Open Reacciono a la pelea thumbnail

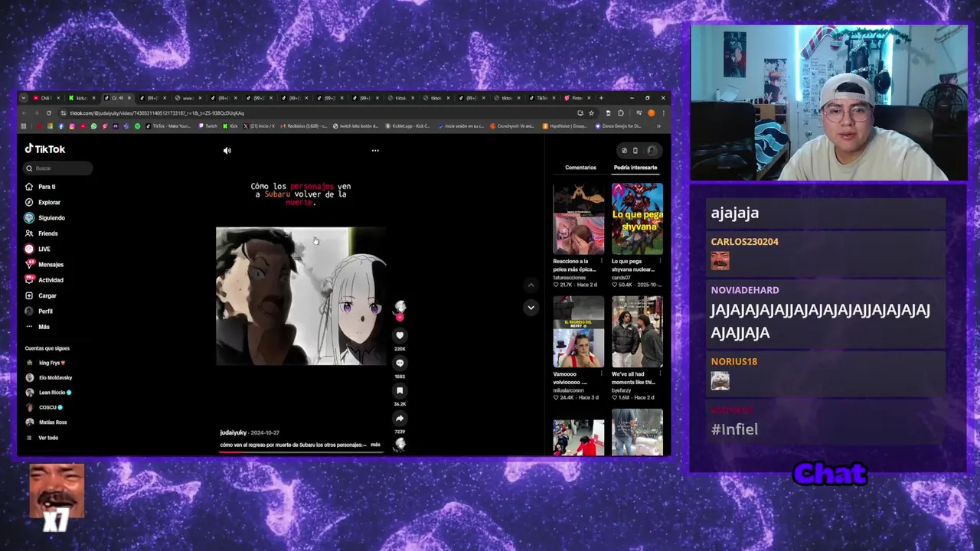click(x=578, y=218)
